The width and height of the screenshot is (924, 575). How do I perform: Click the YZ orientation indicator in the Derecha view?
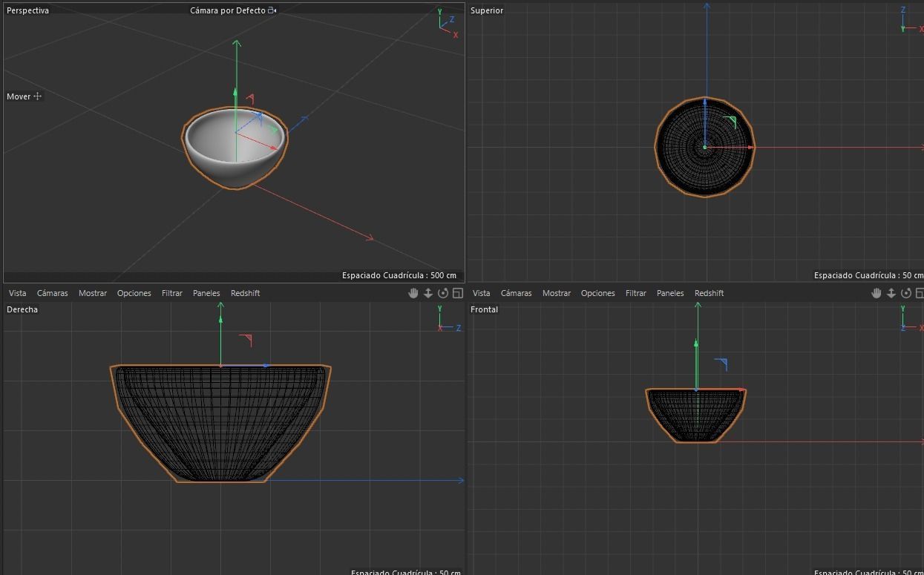pos(448,319)
